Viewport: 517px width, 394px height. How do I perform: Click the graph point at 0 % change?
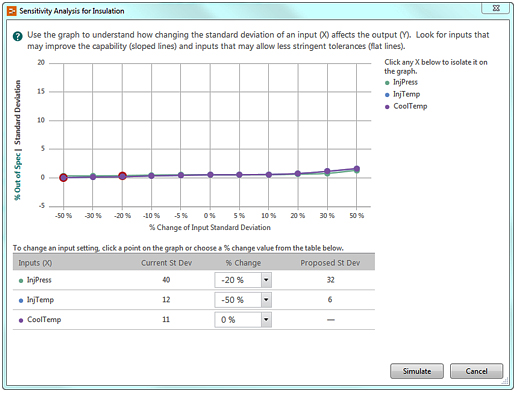coord(210,175)
